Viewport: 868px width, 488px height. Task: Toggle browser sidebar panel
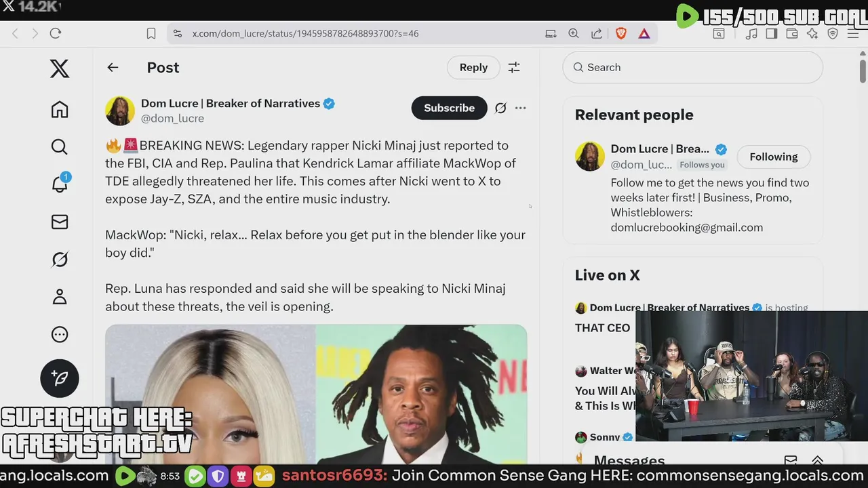[772, 33]
